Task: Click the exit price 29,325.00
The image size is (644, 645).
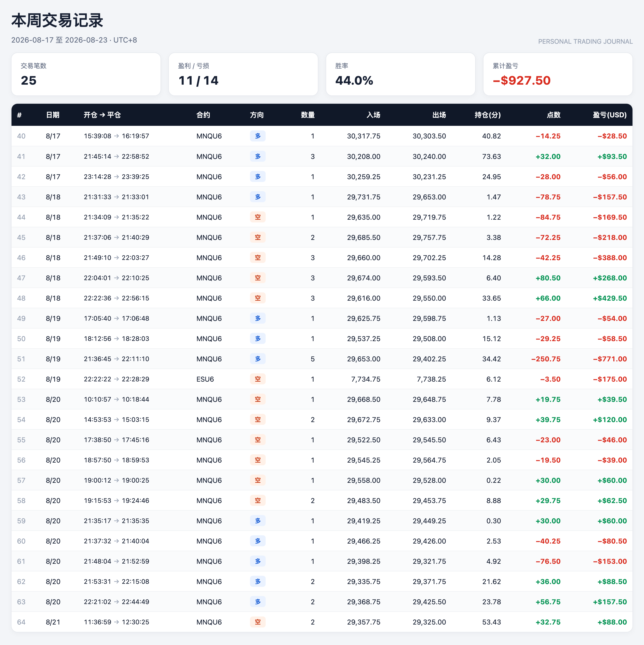Action: pos(429,622)
